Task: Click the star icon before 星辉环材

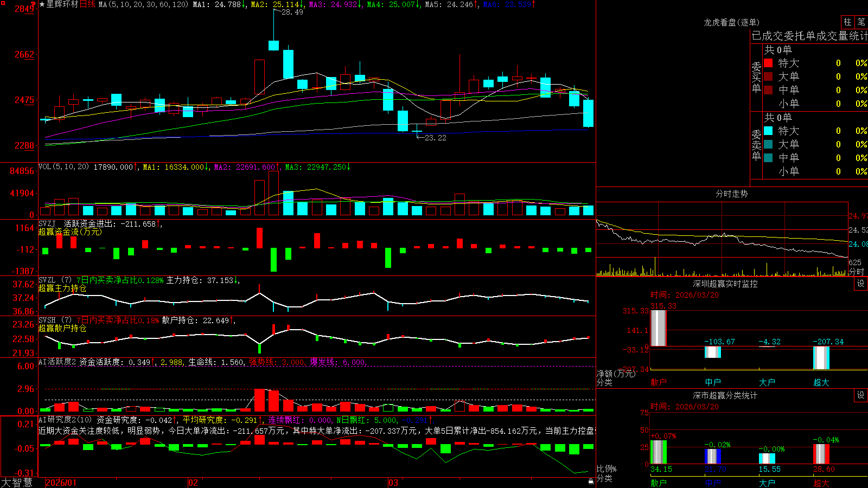Action: click(x=42, y=4)
